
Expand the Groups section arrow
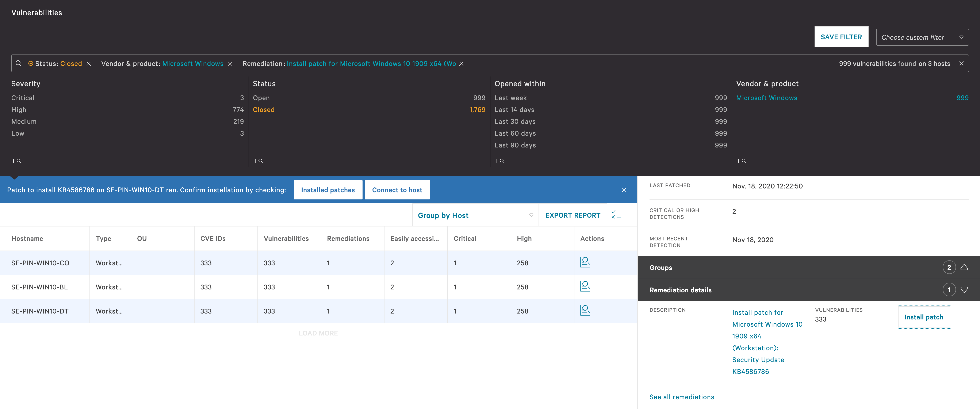pos(964,267)
